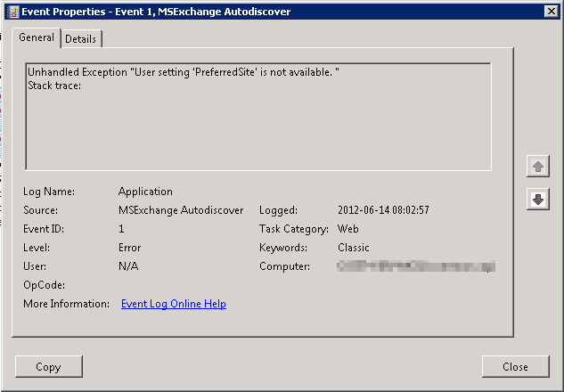Click the down arrow next event button
The image size is (564, 392).
(538, 199)
